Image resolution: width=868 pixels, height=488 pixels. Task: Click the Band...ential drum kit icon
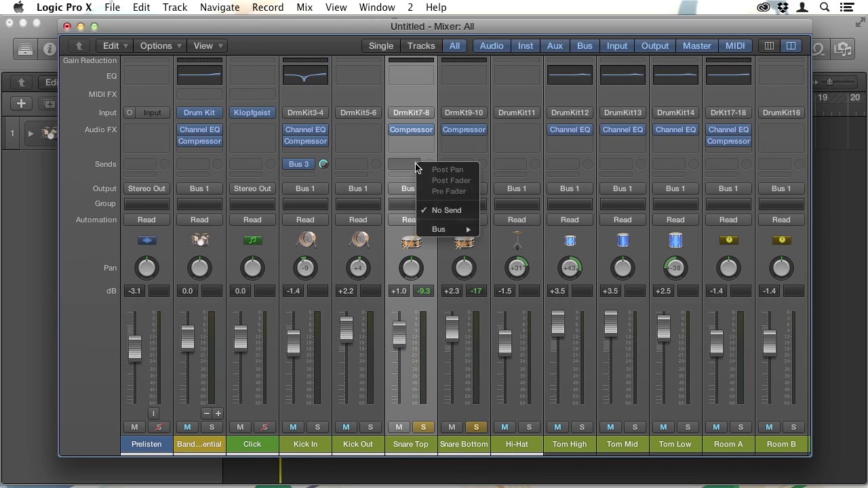click(x=199, y=240)
